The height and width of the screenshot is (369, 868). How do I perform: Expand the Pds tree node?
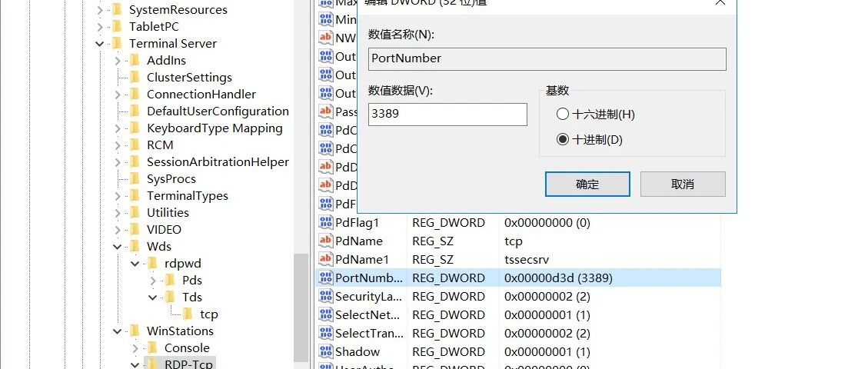pos(153,281)
